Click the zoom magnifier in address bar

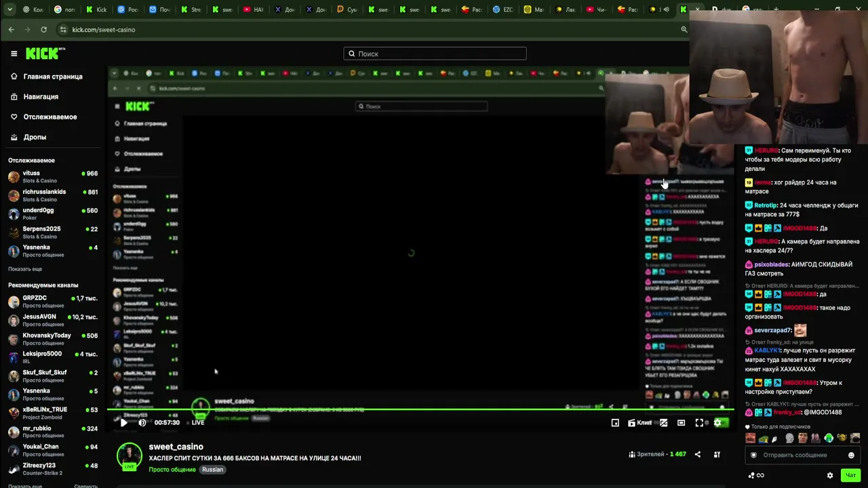684,29
